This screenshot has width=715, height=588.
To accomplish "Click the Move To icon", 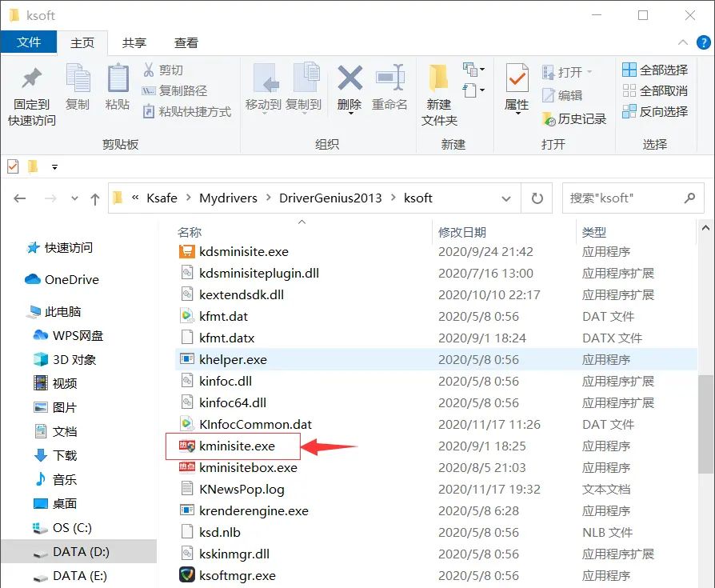I will click(263, 79).
